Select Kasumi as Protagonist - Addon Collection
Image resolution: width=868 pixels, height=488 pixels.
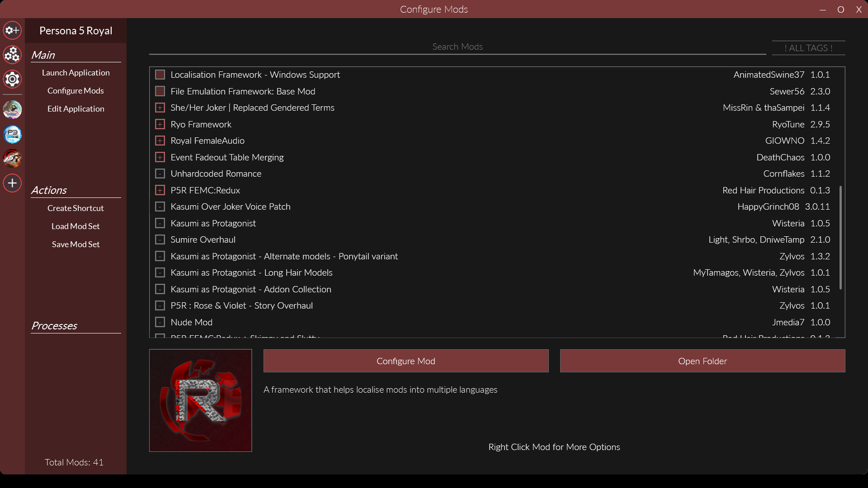coord(251,289)
